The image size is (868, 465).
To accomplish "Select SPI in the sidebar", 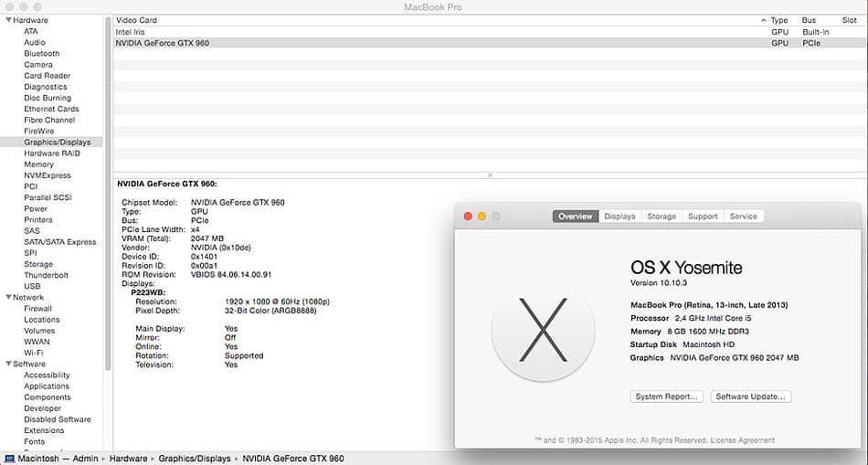I will [x=30, y=252].
